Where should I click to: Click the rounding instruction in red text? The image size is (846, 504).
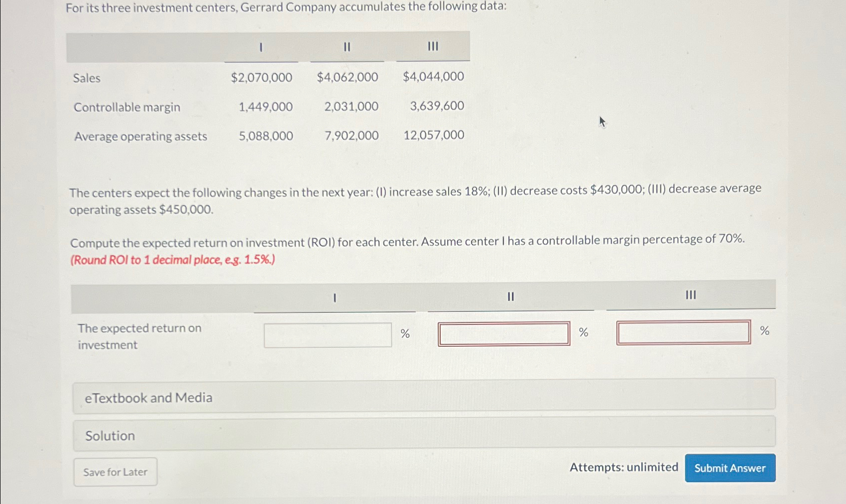(x=173, y=260)
